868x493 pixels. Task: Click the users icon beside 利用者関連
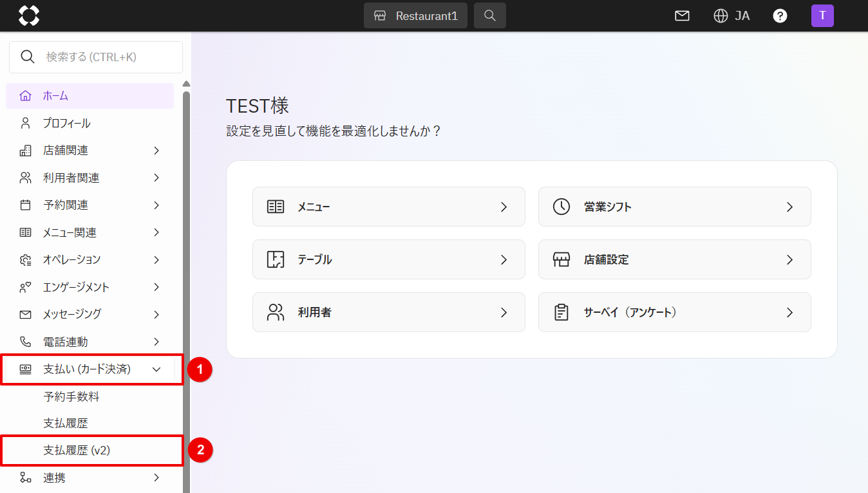coord(26,178)
